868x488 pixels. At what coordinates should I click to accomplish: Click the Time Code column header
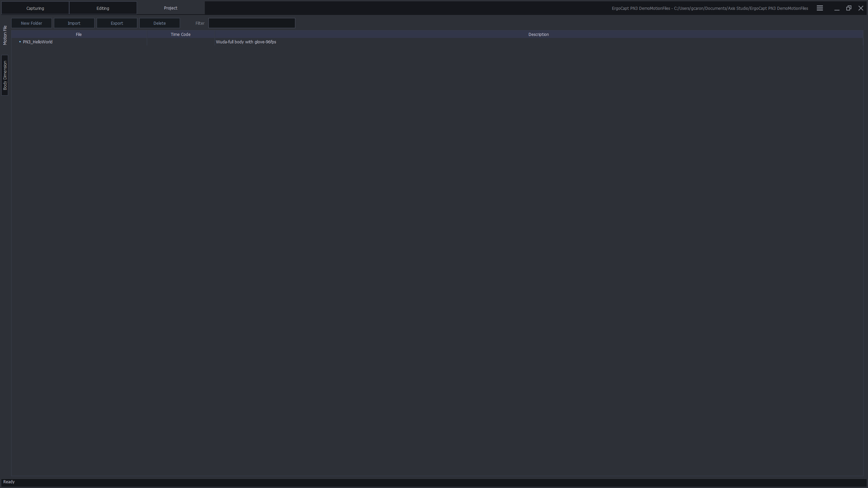click(180, 34)
